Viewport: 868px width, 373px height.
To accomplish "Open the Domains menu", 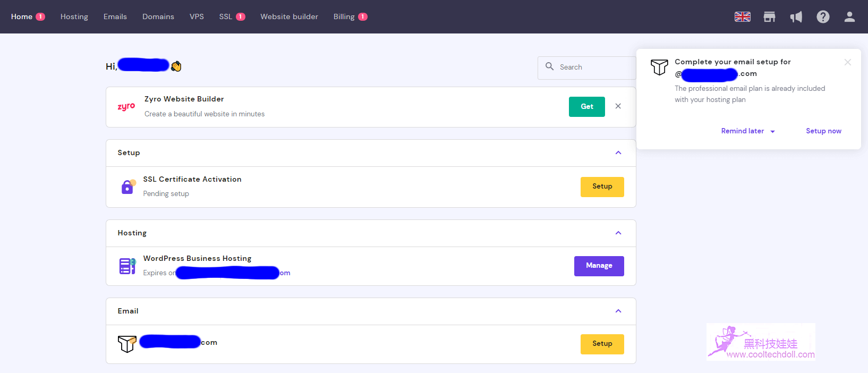I will tap(158, 16).
